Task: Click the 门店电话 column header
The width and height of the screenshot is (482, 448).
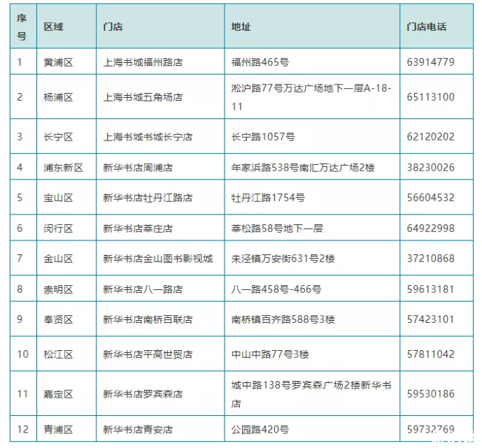Action: 437,27
